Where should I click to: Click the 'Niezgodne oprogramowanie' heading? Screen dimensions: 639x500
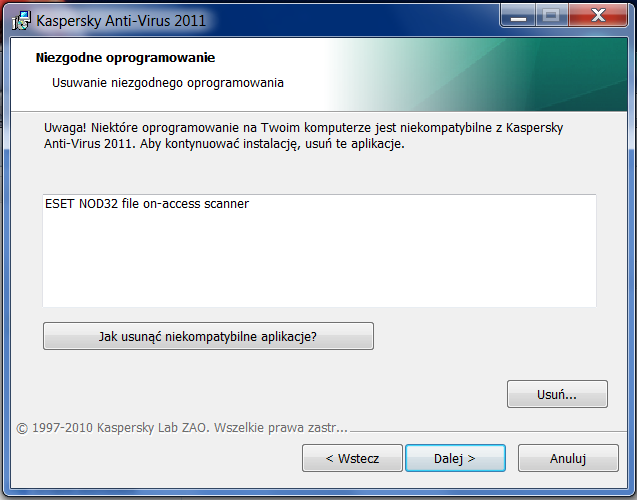pos(126,57)
